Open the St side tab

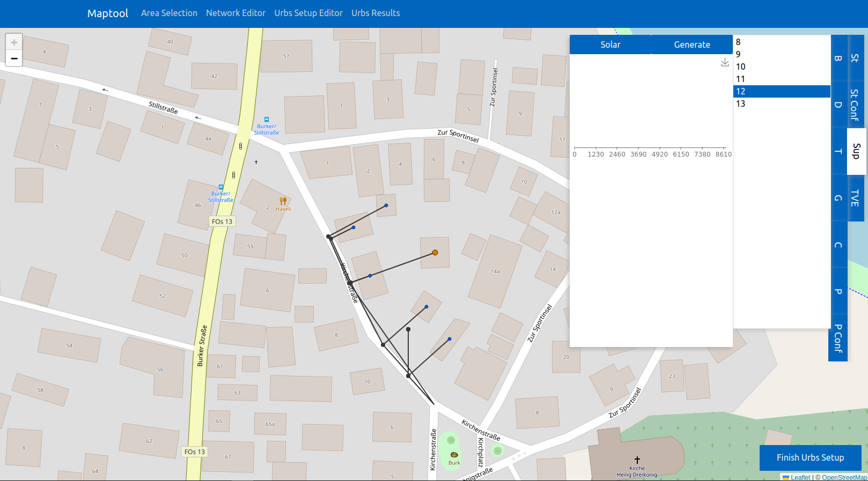click(x=856, y=58)
